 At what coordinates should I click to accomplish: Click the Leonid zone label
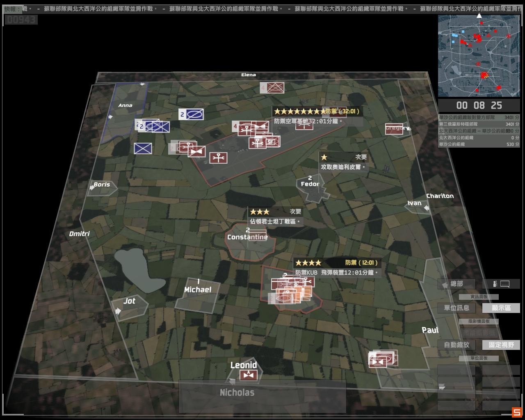click(244, 365)
